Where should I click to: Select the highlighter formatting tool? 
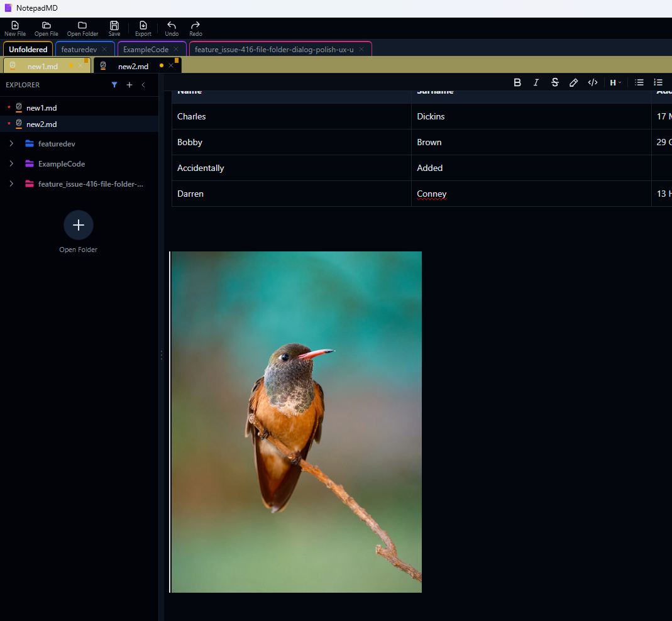point(573,83)
